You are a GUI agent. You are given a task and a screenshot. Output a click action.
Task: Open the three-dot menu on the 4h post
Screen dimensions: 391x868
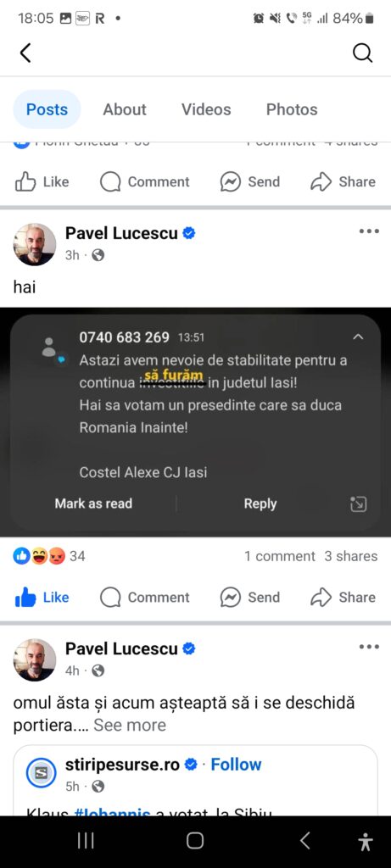point(369,647)
